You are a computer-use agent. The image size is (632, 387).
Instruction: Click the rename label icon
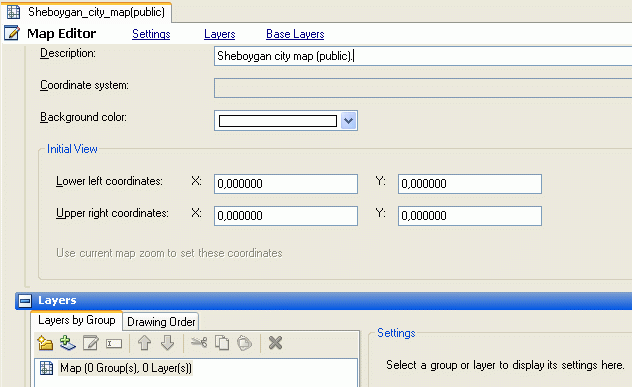(x=114, y=343)
